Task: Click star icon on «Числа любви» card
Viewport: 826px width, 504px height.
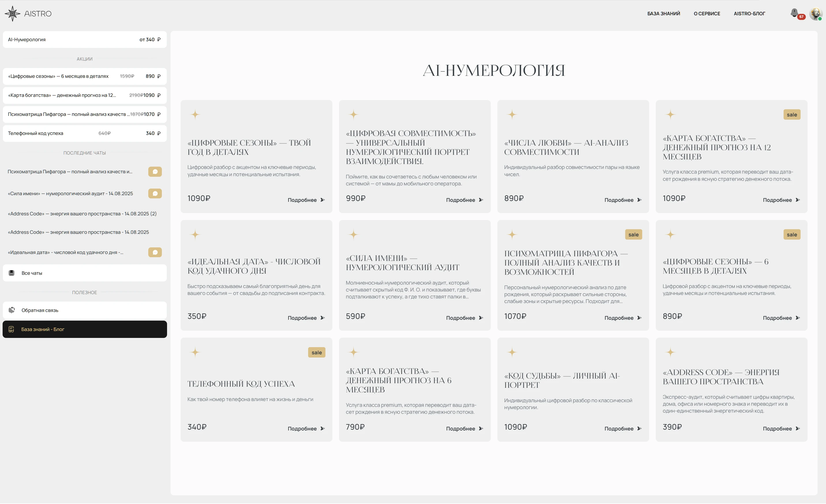Action: click(x=512, y=114)
